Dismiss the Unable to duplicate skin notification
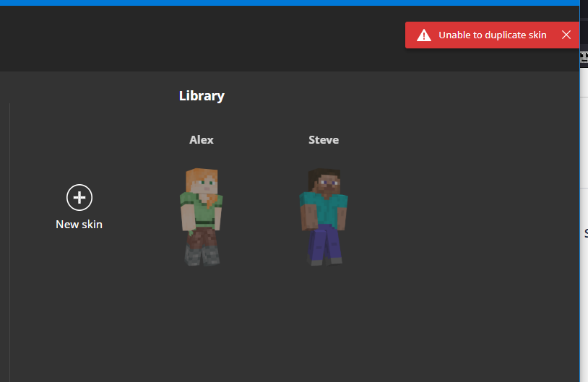This screenshot has height=382, width=588. click(566, 35)
